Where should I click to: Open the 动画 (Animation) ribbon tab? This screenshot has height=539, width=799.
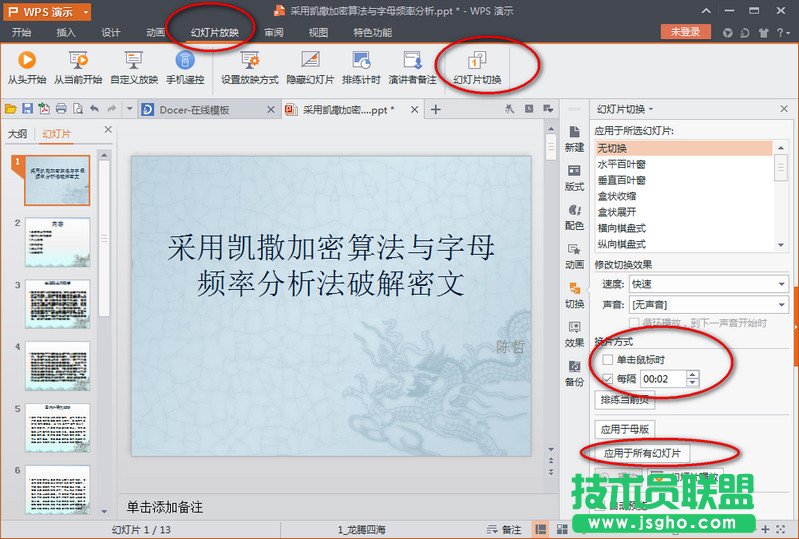(155, 33)
